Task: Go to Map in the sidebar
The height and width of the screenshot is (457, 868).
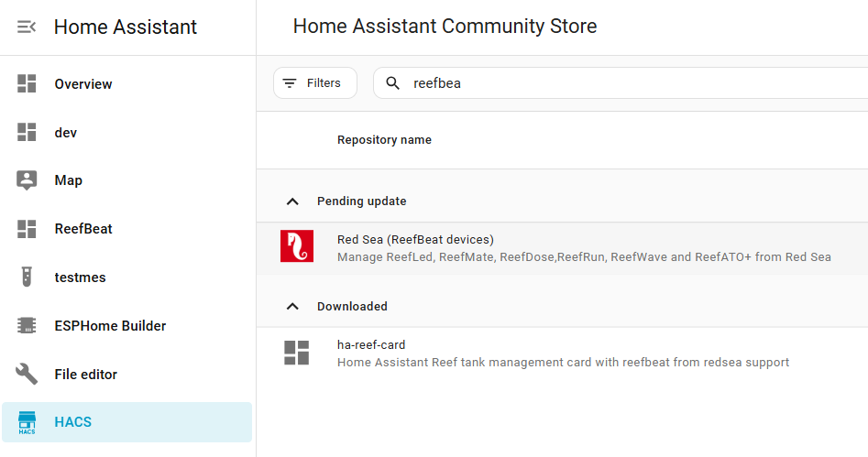Action: click(126, 180)
